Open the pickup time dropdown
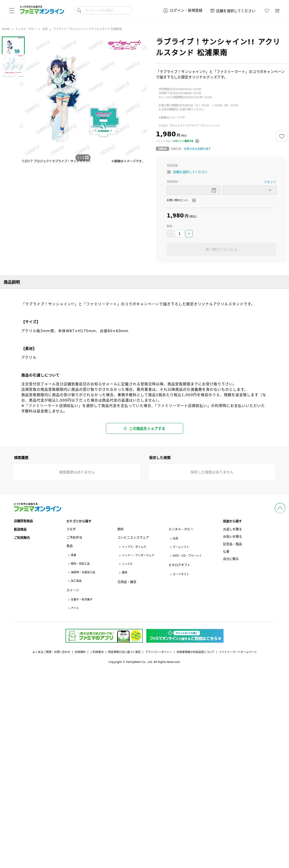Image resolution: width=289 pixels, height=868 pixels. (249, 190)
